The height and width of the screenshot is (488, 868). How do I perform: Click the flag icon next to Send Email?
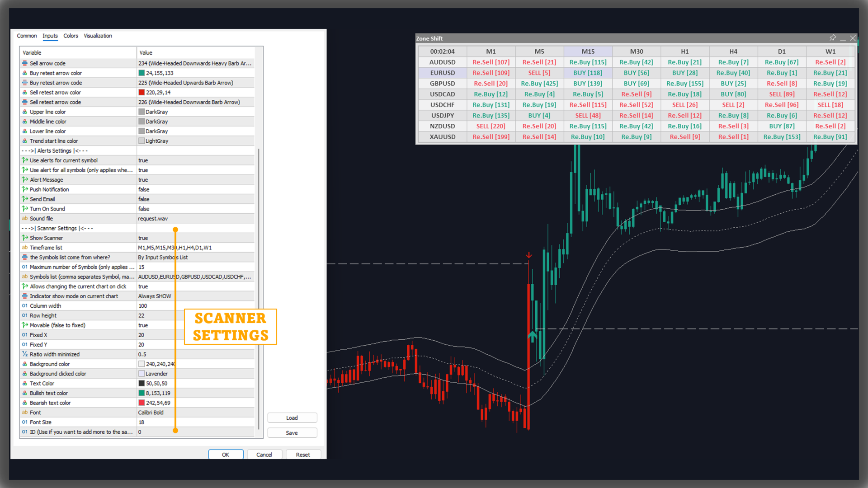(x=25, y=199)
